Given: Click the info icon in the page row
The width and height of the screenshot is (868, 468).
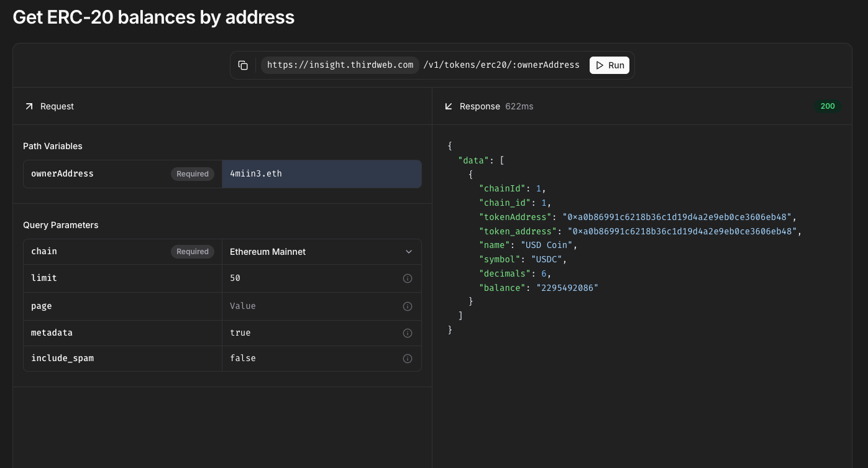Looking at the screenshot, I should point(408,306).
